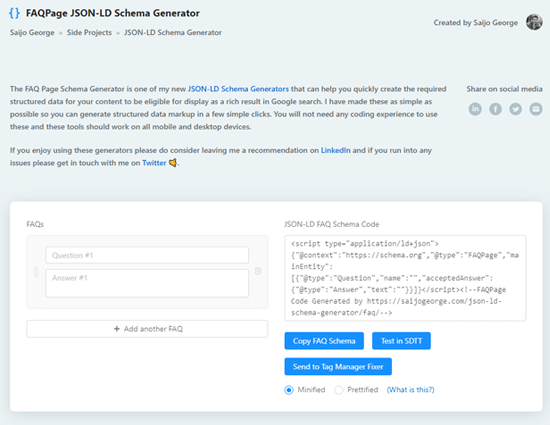Go to Saijo George breadcrumb

point(32,33)
